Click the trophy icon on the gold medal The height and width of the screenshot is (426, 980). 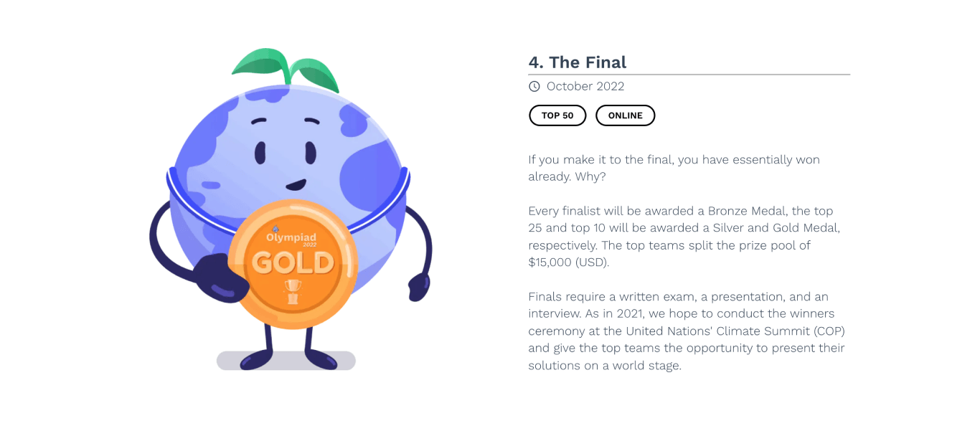tap(293, 290)
